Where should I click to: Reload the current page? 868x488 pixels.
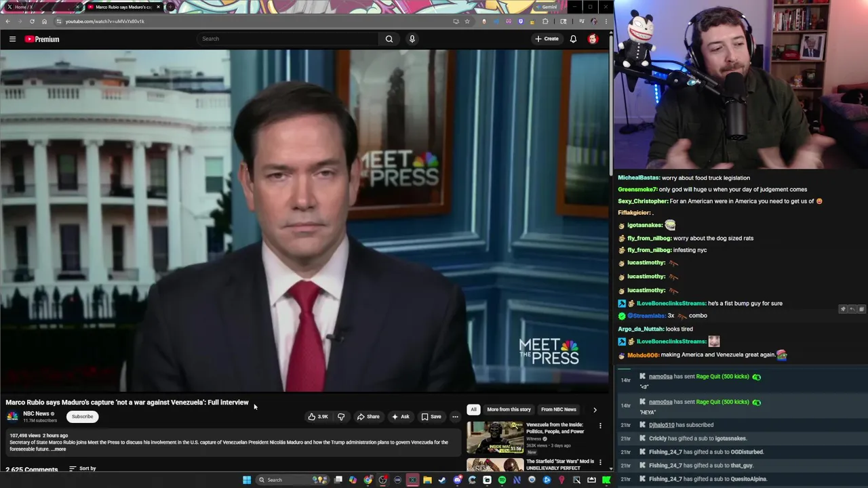(x=32, y=21)
